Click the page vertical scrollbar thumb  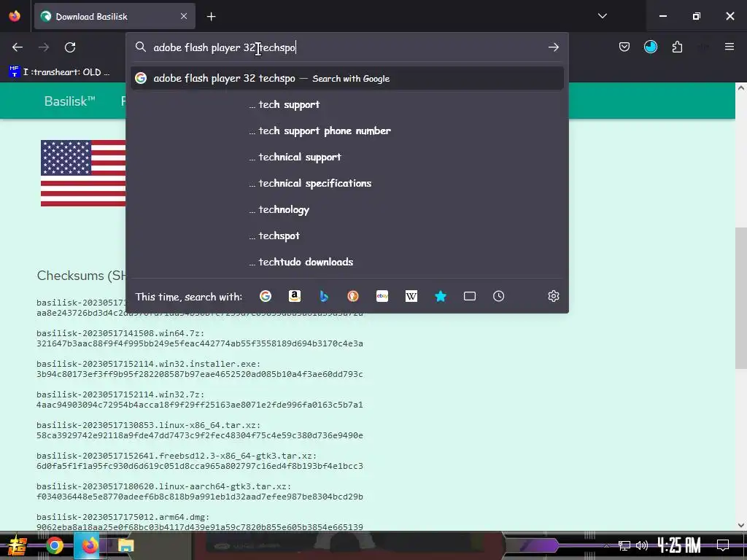pos(741,298)
